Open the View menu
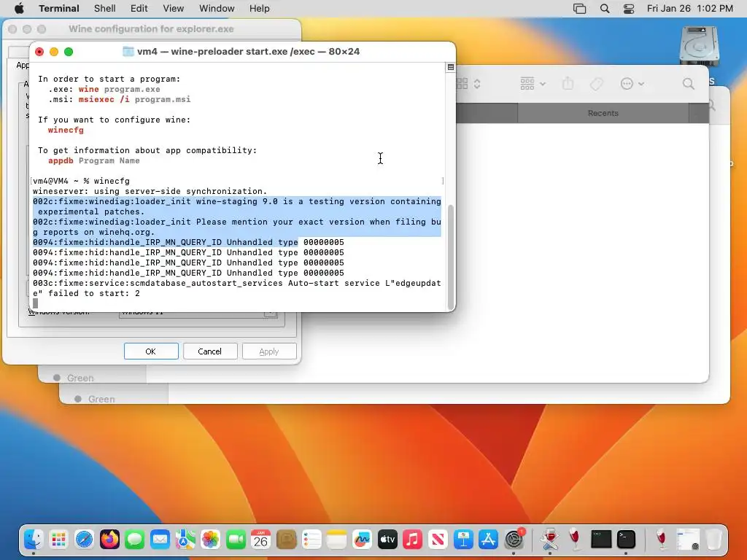 coord(174,9)
